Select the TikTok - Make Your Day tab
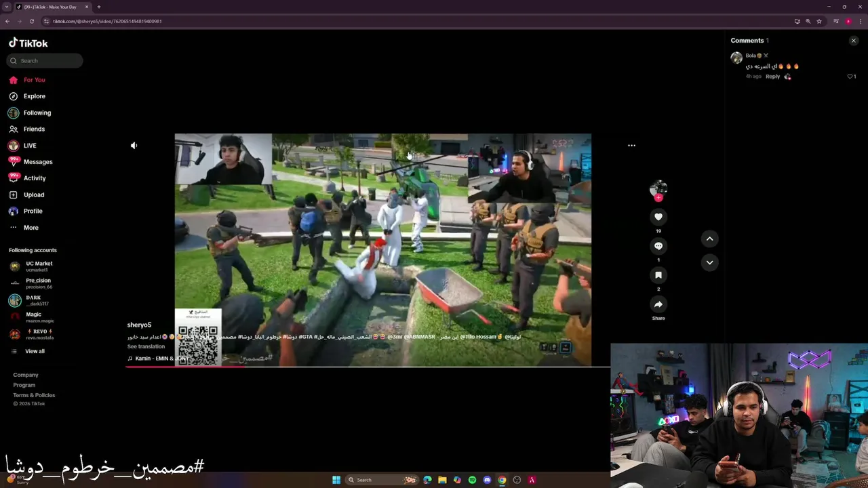Viewport: 868px width, 488px height. 52,7
